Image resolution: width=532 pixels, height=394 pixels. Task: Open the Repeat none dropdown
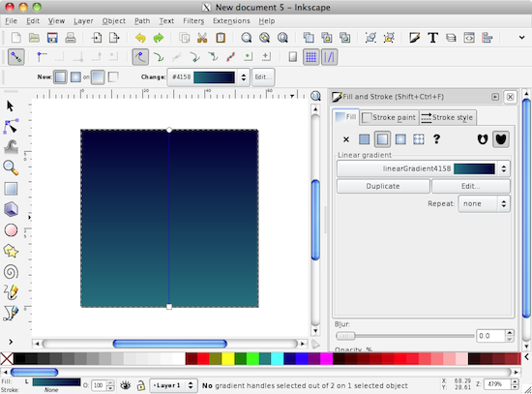pyautogui.click(x=484, y=204)
